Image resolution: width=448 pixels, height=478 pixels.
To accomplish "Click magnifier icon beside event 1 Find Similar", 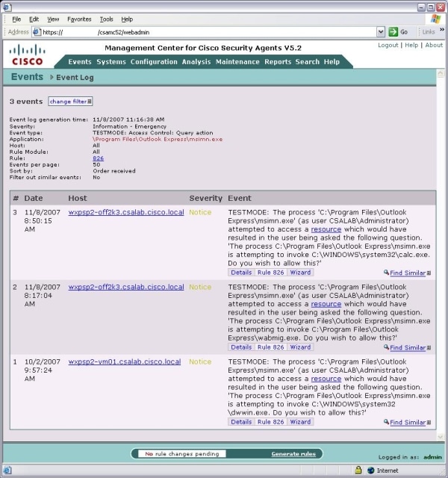I will (386, 421).
